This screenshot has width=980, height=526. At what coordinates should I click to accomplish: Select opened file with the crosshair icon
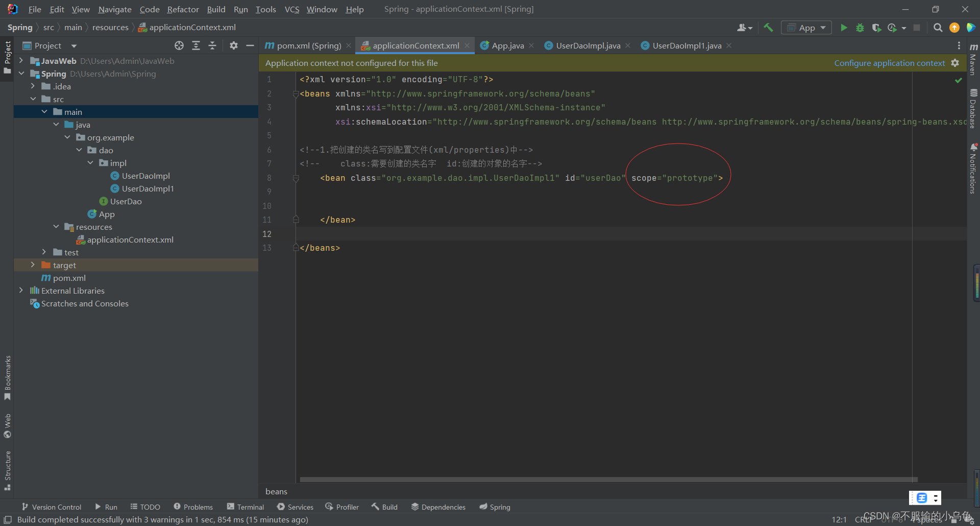click(x=179, y=45)
